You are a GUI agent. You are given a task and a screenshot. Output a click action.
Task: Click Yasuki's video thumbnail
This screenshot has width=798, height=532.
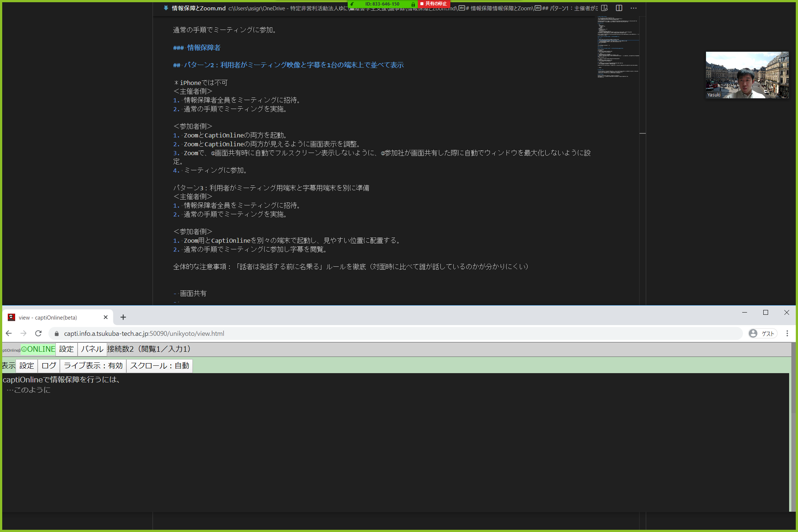[747, 75]
